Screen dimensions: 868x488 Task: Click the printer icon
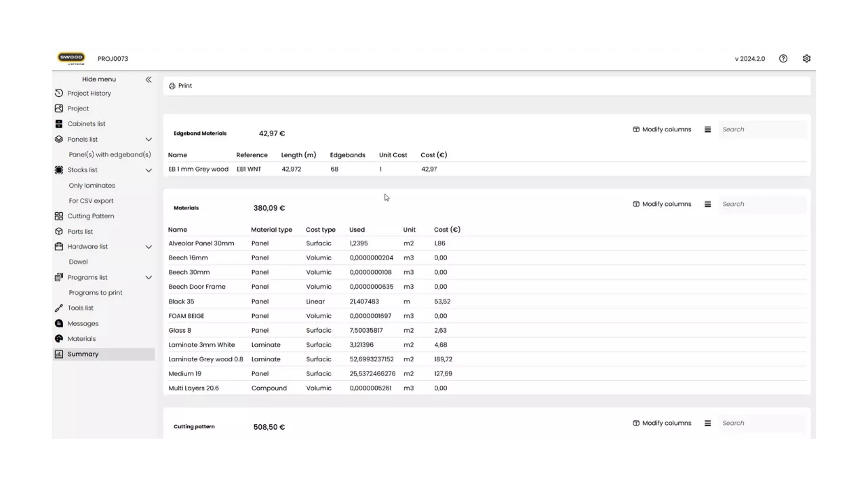[172, 86]
